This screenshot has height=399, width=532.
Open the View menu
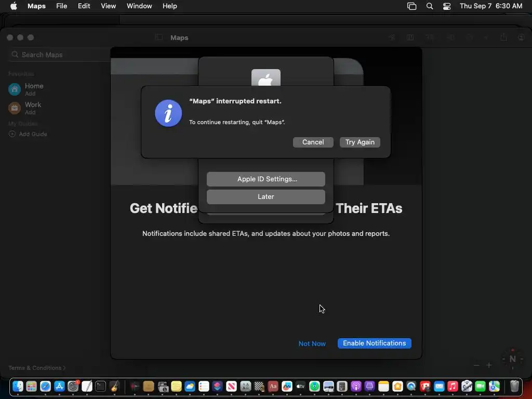108,6
